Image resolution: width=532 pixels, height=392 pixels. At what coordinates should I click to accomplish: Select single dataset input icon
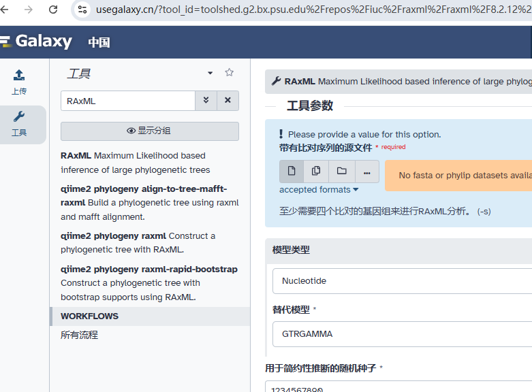click(292, 171)
